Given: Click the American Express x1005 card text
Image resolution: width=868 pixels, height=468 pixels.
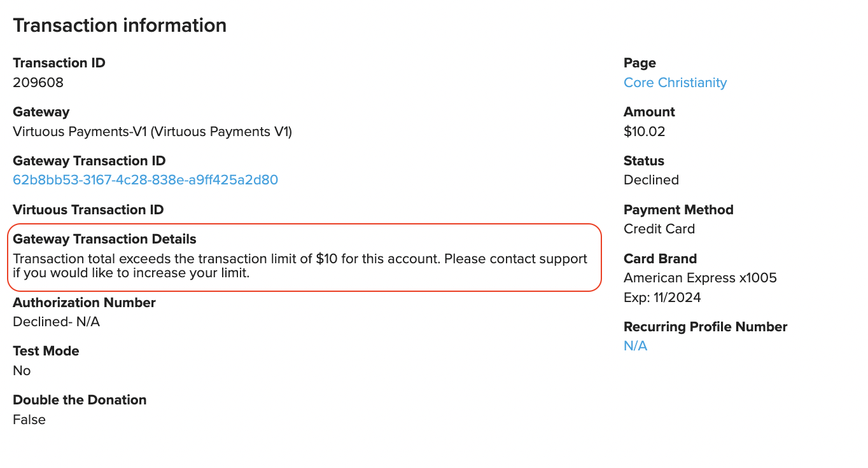Looking at the screenshot, I should click(x=700, y=278).
